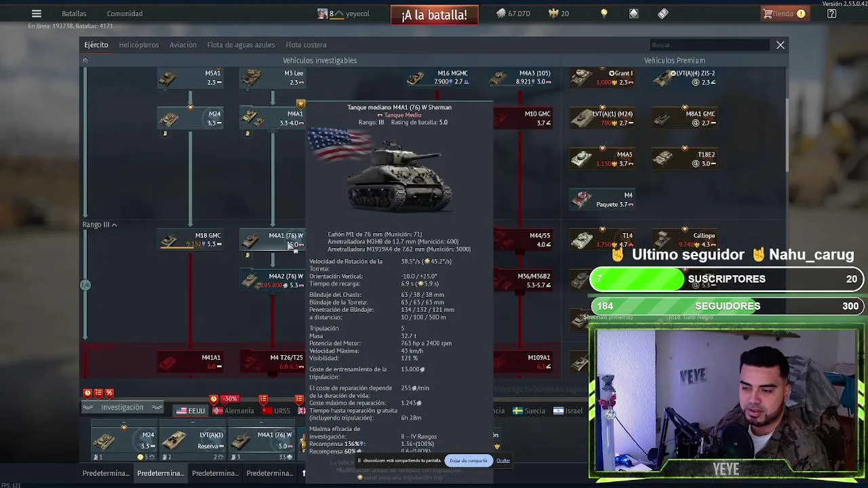Screen dimensions: 868x488
Task: Click the -30% discount badge above Alemania
Action: pyautogui.click(x=231, y=399)
